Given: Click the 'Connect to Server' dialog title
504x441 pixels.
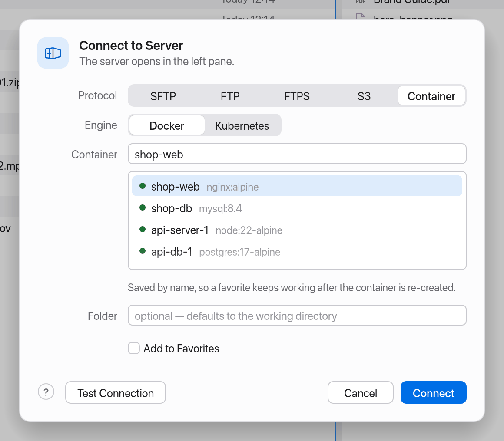Looking at the screenshot, I should click(x=131, y=46).
